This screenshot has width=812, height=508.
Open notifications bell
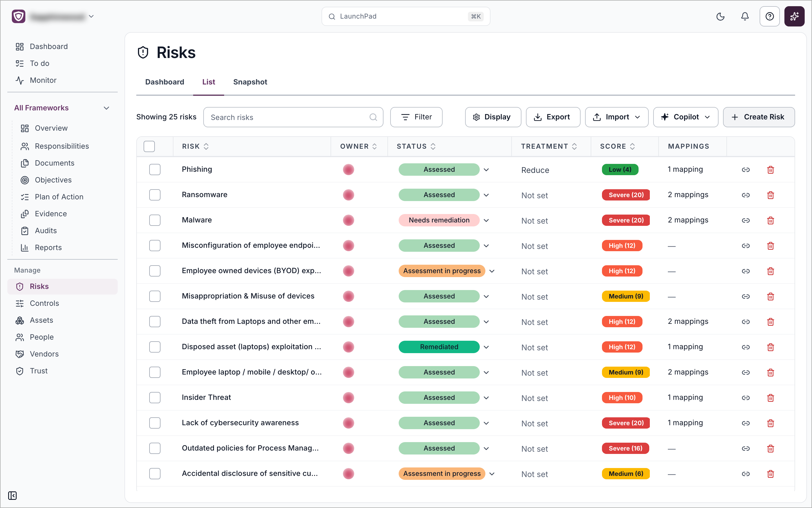pyautogui.click(x=745, y=16)
